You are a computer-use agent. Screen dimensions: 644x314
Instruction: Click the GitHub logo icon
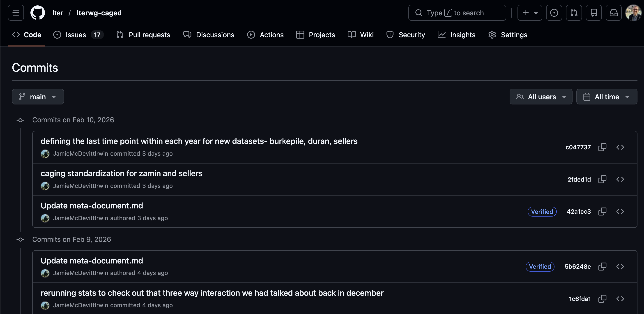point(37,13)
